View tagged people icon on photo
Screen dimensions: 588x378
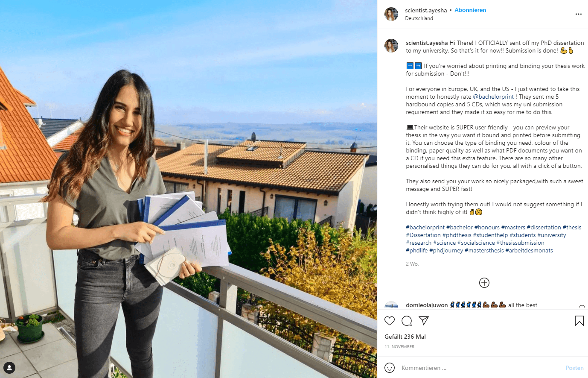click(x=9, y=368)
